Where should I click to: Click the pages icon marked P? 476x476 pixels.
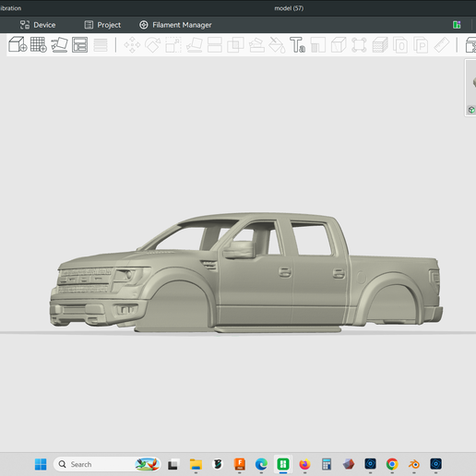pyautogui.click(x=421, y=45)
